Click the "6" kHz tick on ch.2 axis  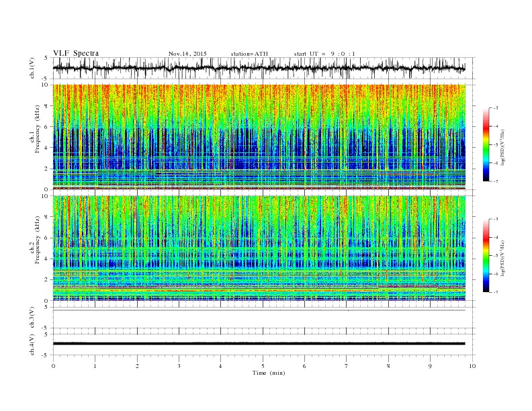(47, 238)
